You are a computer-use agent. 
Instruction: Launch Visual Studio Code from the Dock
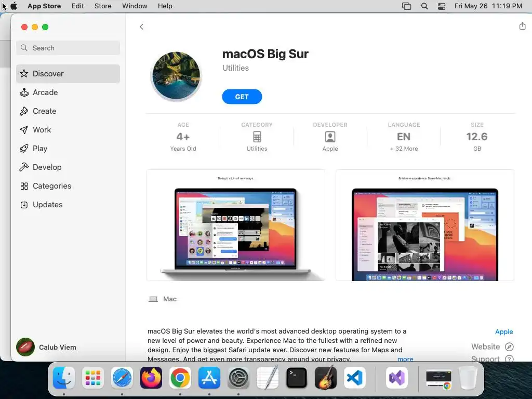(x=354, y=378)
